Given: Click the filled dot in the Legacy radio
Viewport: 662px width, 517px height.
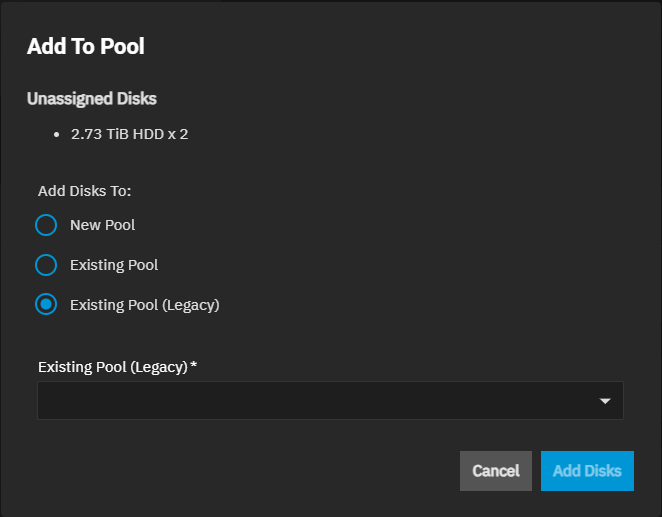Looking at the screenshot, I should 46,305.
